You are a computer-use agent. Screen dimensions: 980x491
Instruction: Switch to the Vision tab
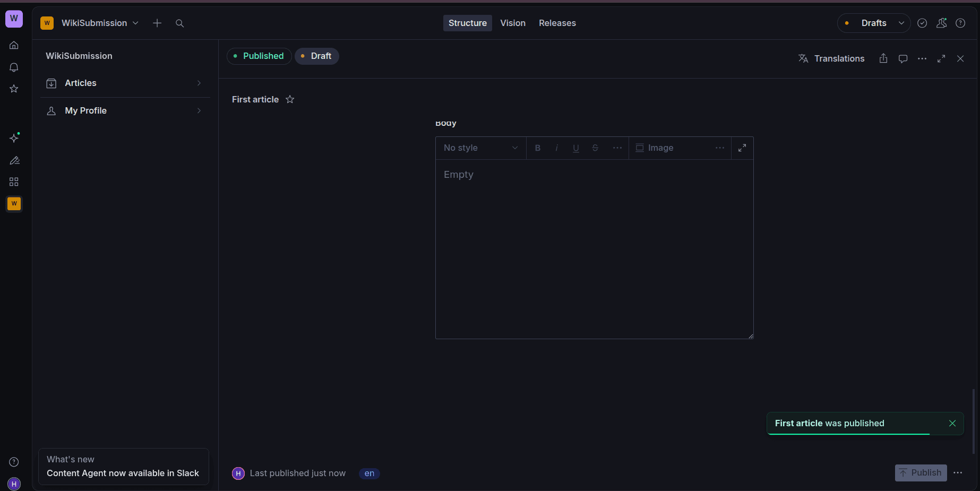[512, 23]
